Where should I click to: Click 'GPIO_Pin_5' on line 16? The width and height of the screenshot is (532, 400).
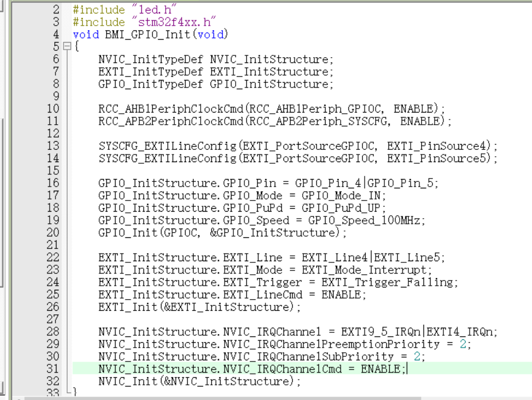pos(400,183)
